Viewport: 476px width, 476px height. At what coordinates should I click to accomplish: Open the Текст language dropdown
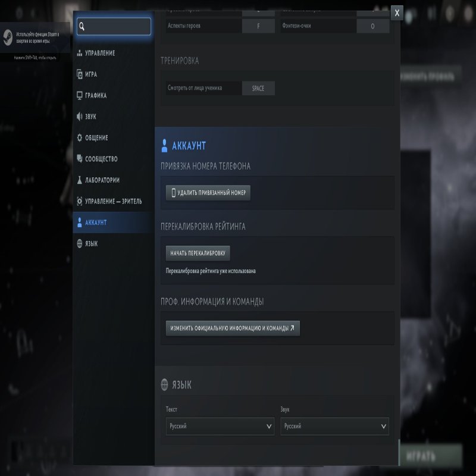pos(220,427)
